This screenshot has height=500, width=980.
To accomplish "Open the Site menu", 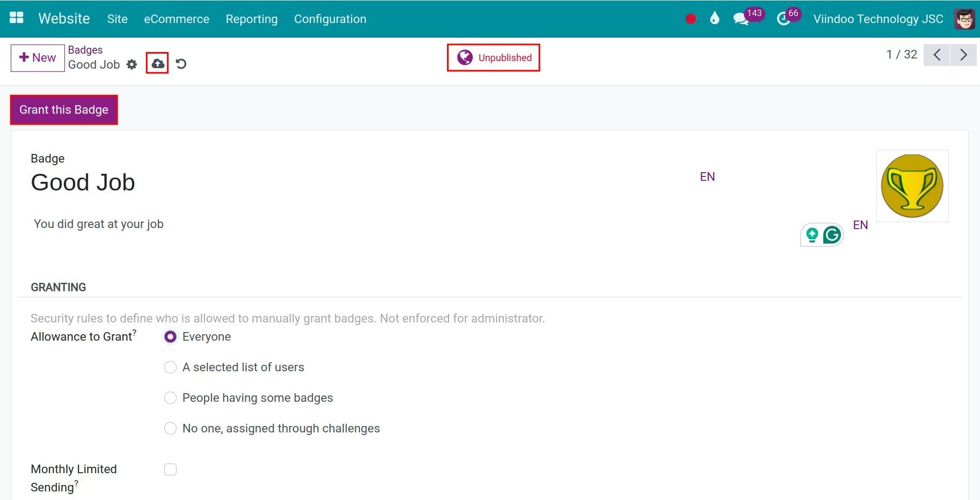I will [117, 19].
